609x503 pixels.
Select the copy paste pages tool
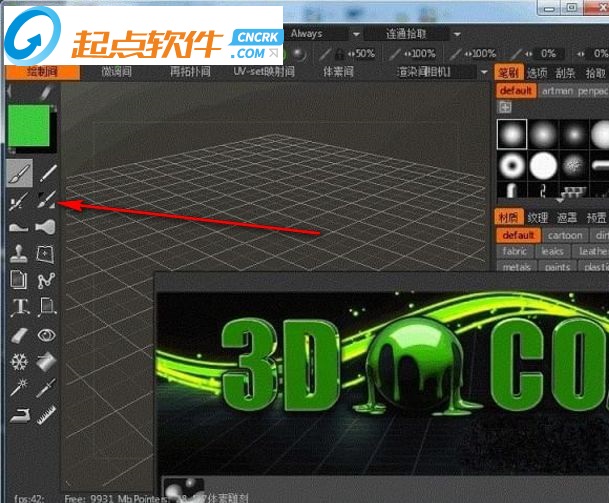point(19,280)
